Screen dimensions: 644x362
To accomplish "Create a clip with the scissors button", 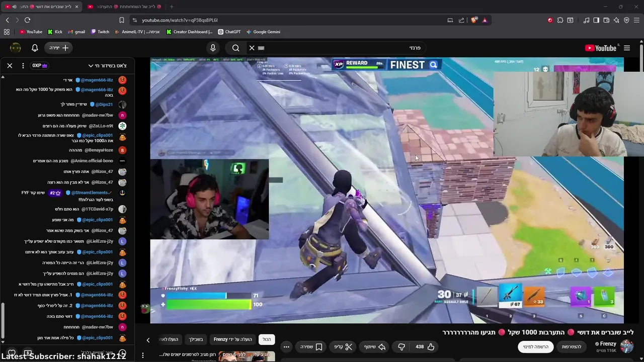I will click(343, 346).
